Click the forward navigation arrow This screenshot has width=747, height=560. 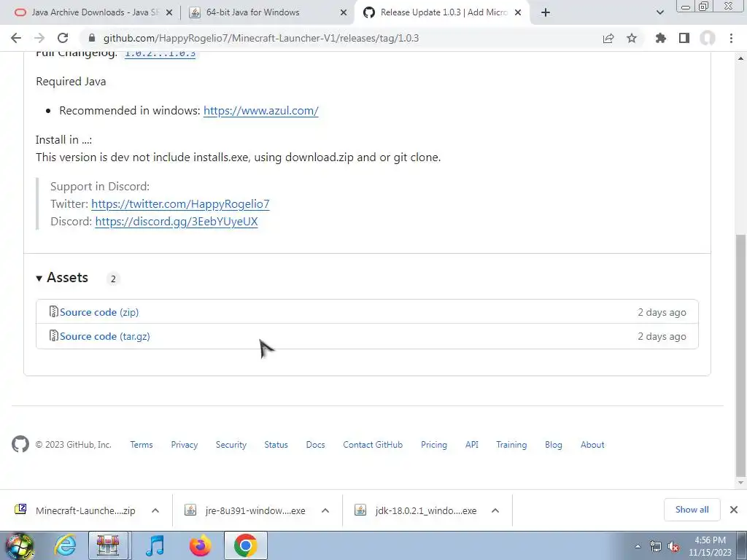pyautogui.click(x=39, y=38)
